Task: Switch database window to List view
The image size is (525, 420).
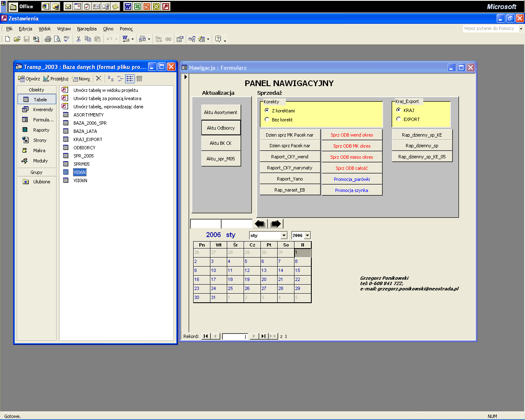Action: pos(130,78)
